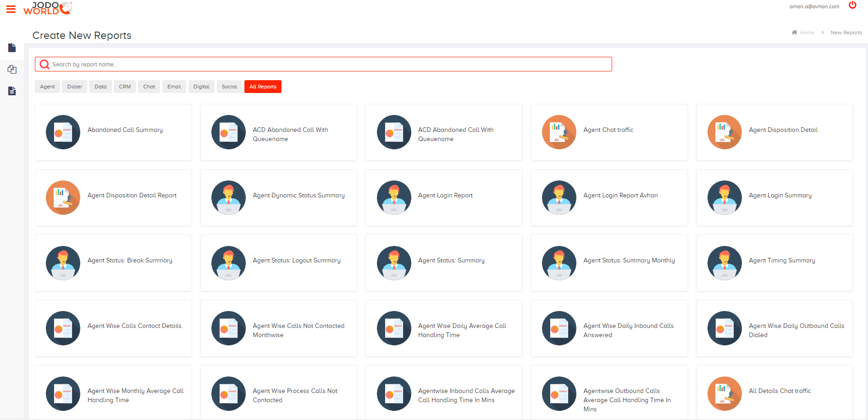This screenshot has height=420, width=868.
Task: Switch to the CRM reports filter
Action: pos(124,87)
